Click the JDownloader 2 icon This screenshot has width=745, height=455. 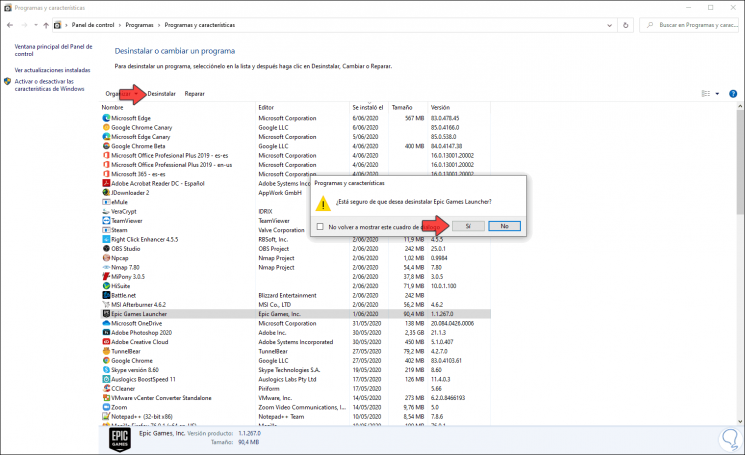click(106, 192)
